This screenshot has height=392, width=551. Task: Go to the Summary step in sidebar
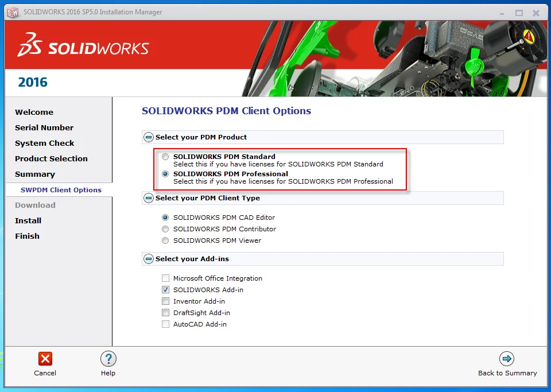point(35,174)
